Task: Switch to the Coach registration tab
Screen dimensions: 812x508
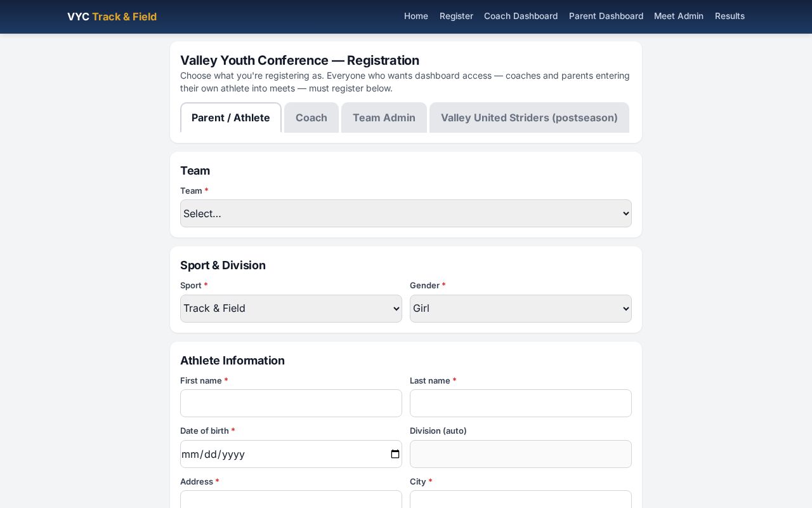Action: 311,117
